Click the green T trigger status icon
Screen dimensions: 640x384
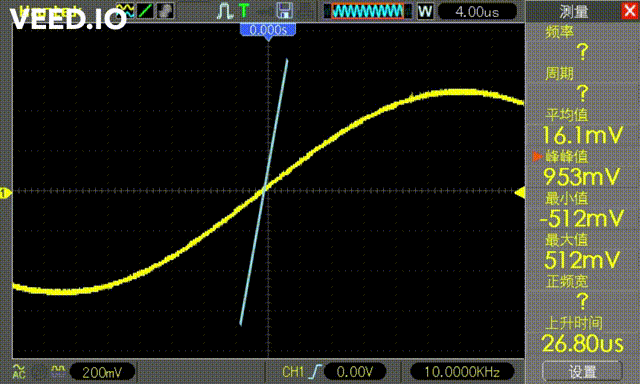[x=244, y=11]
